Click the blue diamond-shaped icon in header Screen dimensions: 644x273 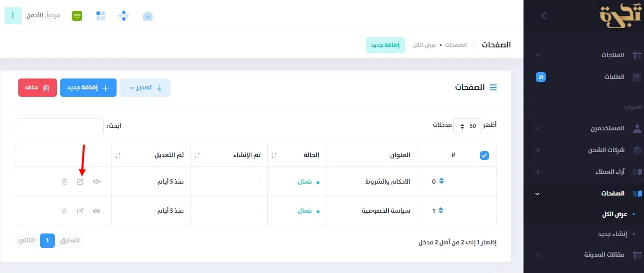tap(123, 16)
